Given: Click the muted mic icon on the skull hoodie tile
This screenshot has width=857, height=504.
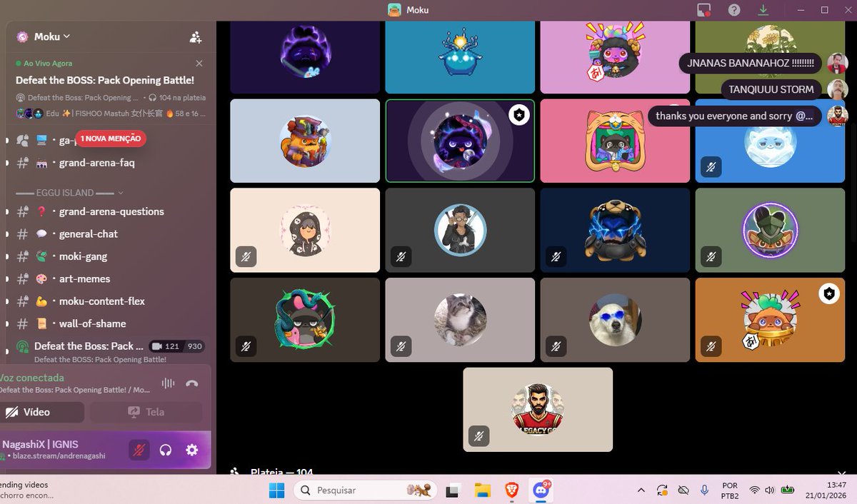Looking at the screenshot, I should [246, 256].
